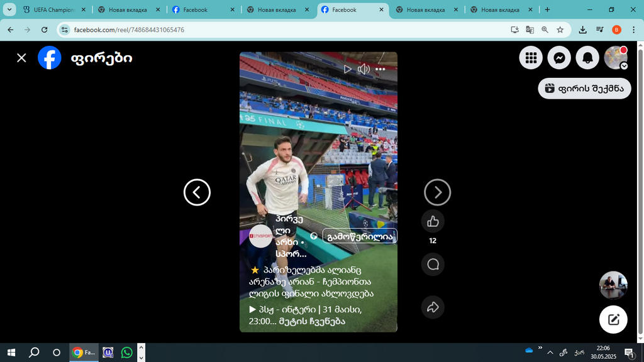Screen dimensions: 644x362
Task: Like the reel with the thumbs-up icon
Action: click(433, 221)
